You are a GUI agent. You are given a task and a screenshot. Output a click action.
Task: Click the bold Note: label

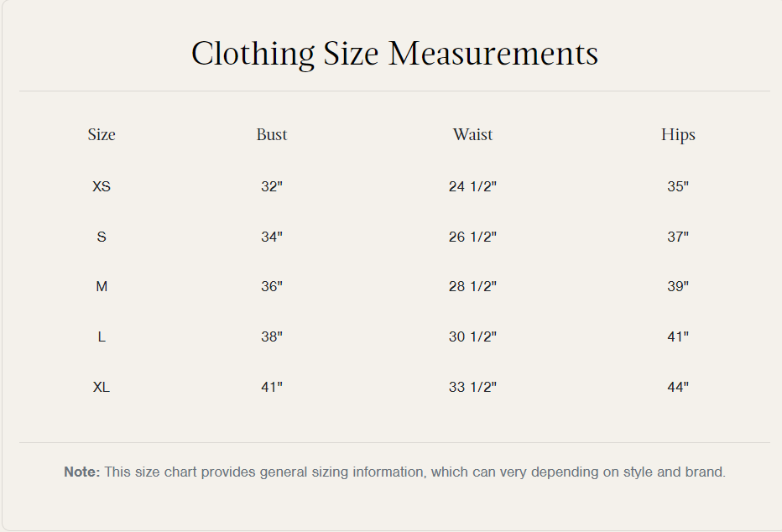pos(82,472)
